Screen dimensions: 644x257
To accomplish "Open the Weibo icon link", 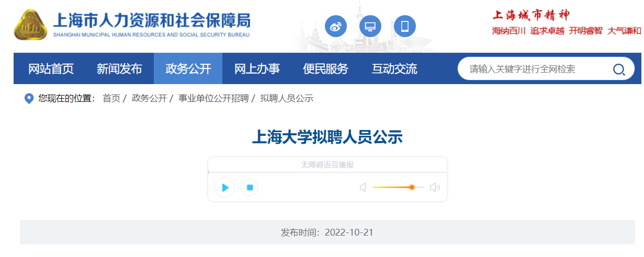I will pyautogui.click(x=336, y=26).
